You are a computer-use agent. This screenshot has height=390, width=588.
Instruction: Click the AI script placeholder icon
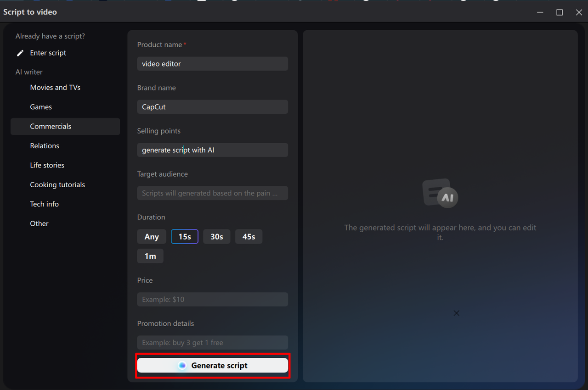click(440, 193)
